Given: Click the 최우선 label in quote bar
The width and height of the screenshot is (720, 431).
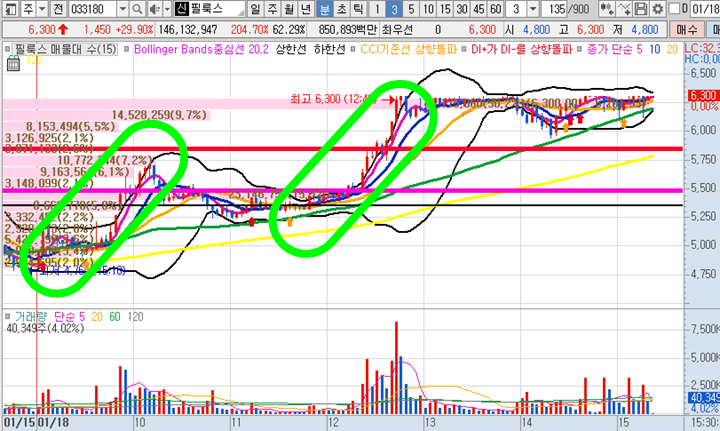Looking at the screenshot, I should pos(397,30).
